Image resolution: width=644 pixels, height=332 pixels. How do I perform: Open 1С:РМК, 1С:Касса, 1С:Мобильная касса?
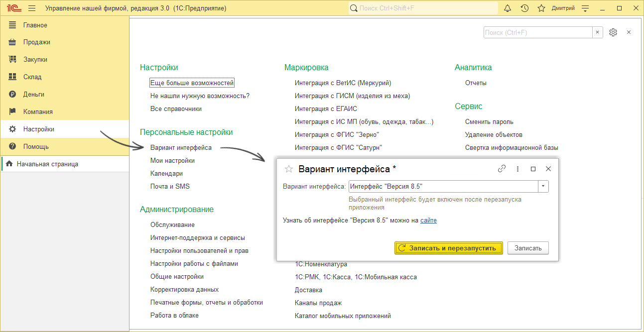click(x=356, y=277)
